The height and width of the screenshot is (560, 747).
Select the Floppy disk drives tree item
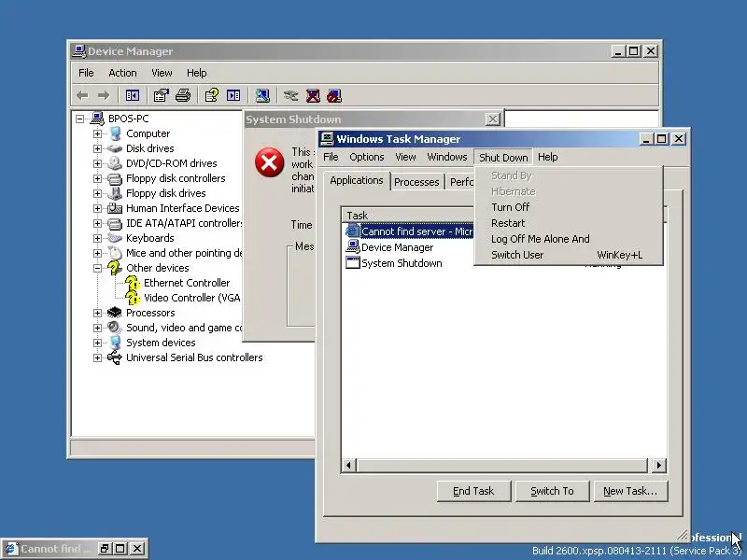(x=166, y=193)
